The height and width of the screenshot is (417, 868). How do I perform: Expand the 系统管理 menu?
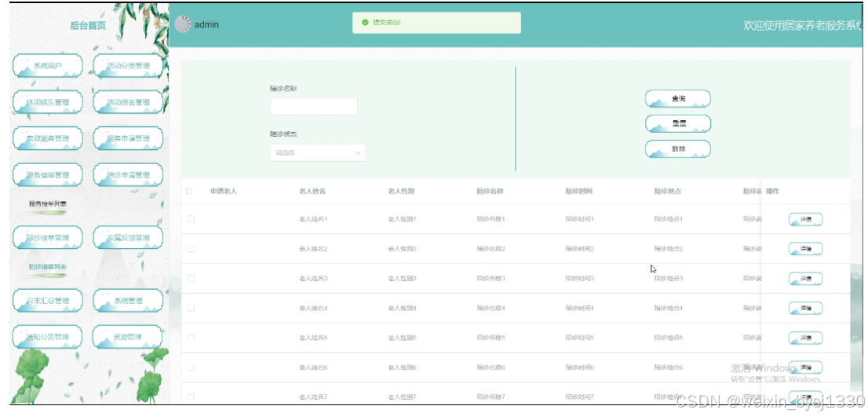coord(129,301)
